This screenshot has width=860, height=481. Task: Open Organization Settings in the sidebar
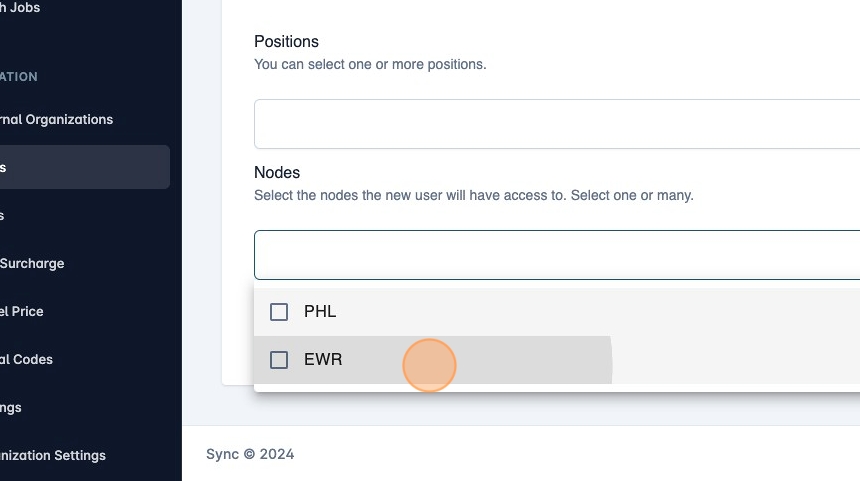point(53,456)
